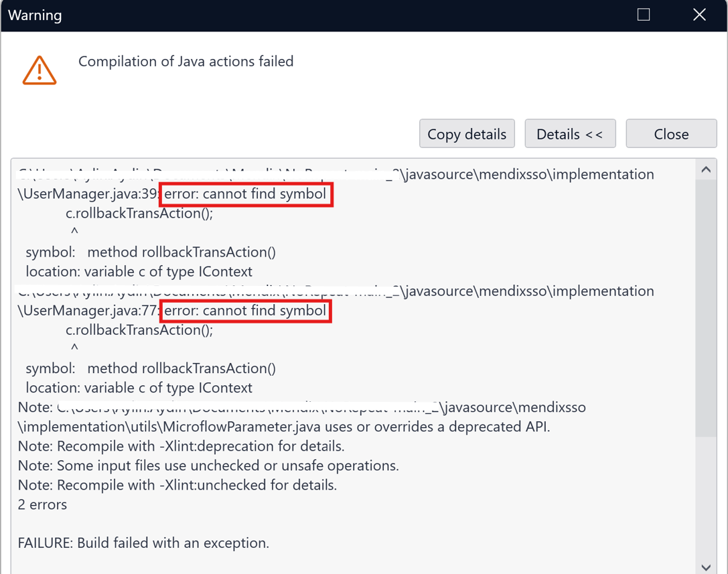Click 'Compilation of Java actions failed' message

coord(186,62)
